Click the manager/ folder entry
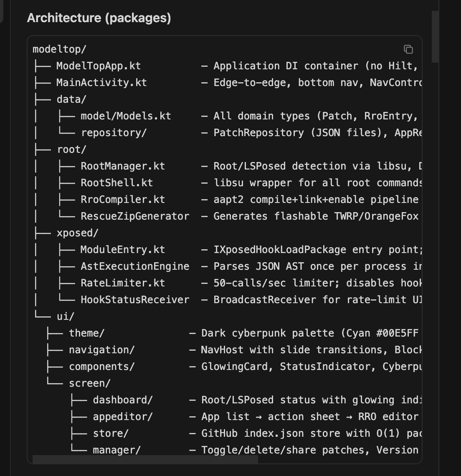This screenshot has height=476, width=461. (x=117, y=450)
